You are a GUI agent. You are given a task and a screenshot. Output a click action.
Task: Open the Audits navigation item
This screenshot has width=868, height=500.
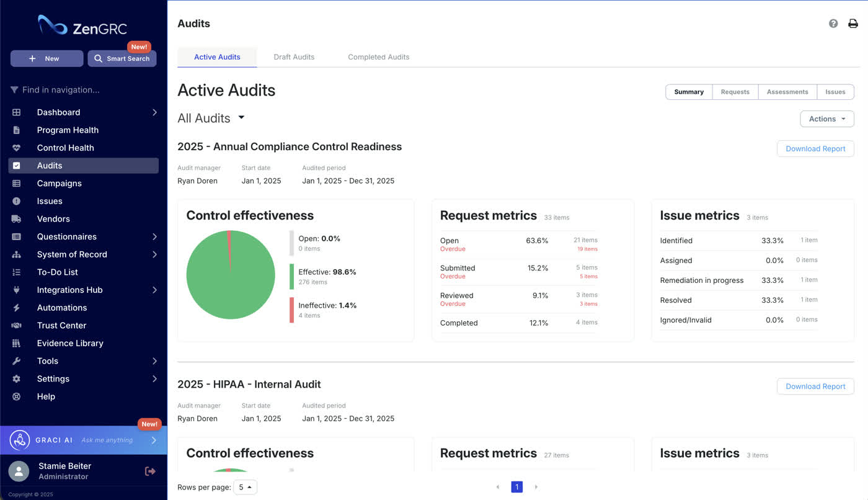point(83,166)
